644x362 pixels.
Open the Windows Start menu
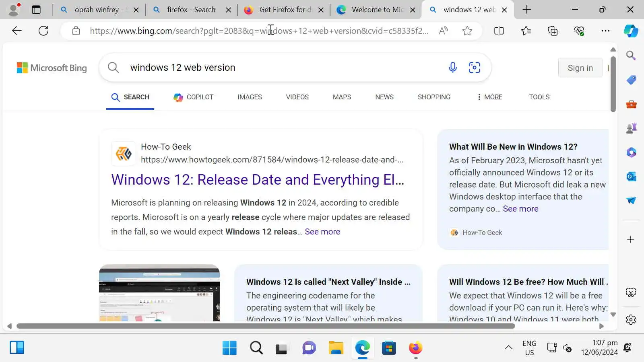coord(229,348)
